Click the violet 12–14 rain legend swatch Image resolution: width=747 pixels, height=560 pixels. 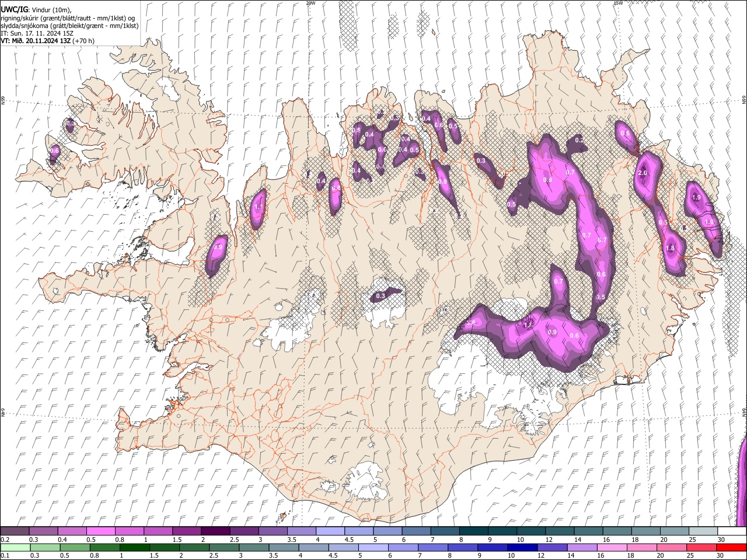tap(553, 547)
